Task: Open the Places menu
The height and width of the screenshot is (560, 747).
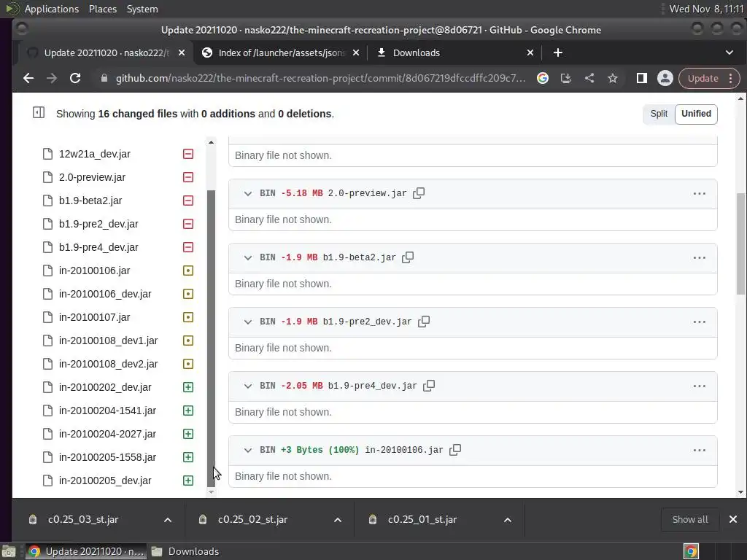Action: pos(103,9)
